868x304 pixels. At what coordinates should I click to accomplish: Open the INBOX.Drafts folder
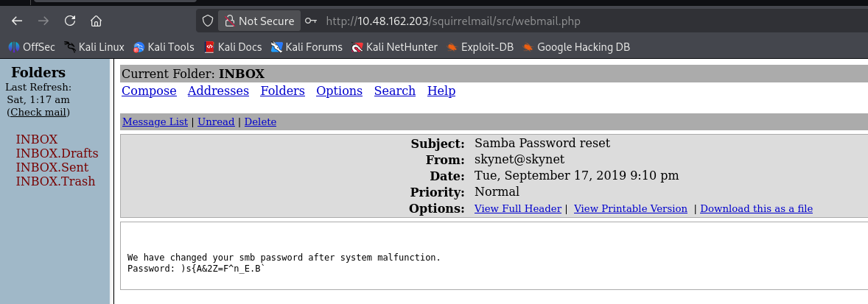pos(57,153)
